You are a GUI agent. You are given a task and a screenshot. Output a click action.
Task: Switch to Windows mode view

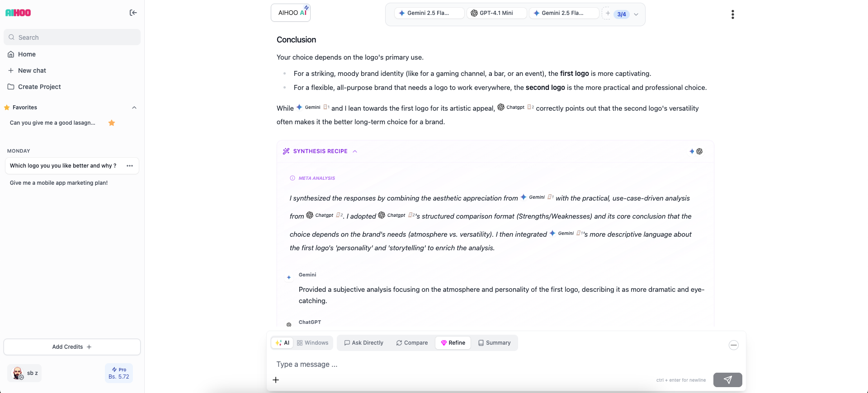click(x=313, y=343)
